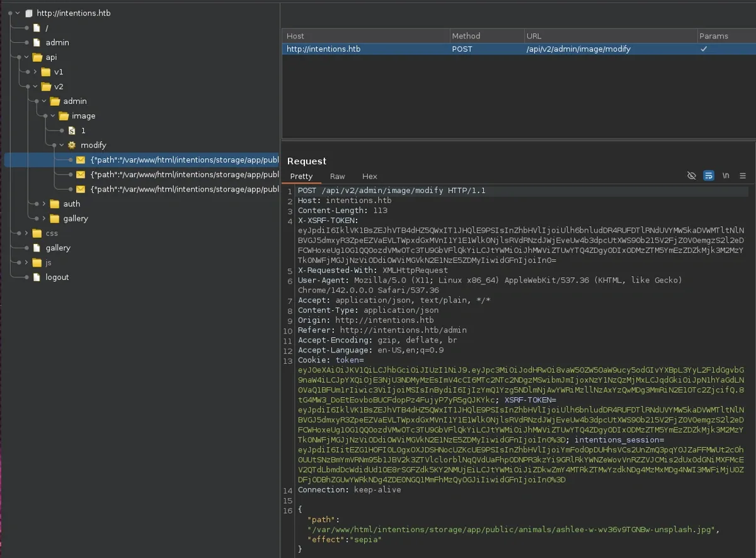This screenshot has height=558, width=756.
Task: Select the css tree item label
Action: (52, 233)
